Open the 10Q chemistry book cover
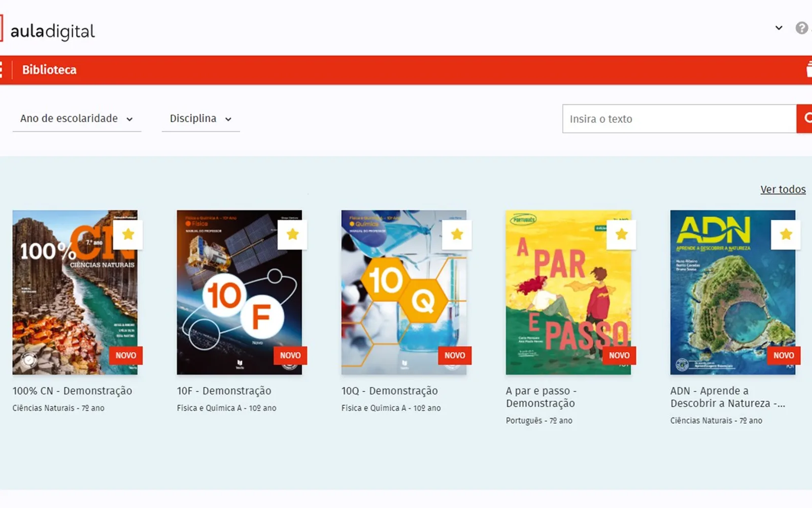 tap(404, 293)
